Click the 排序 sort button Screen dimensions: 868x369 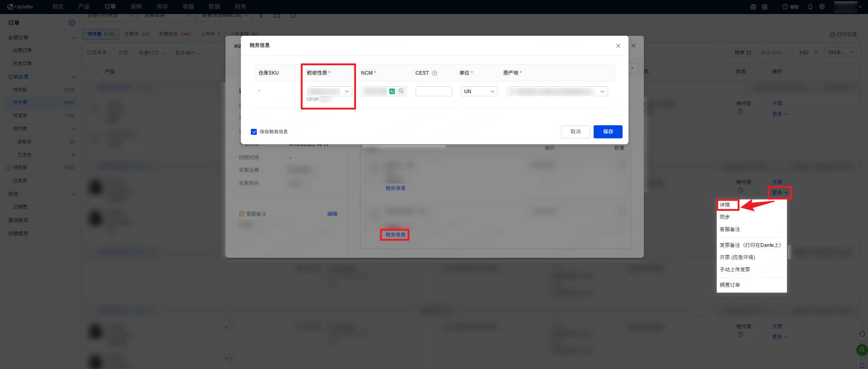743,52
